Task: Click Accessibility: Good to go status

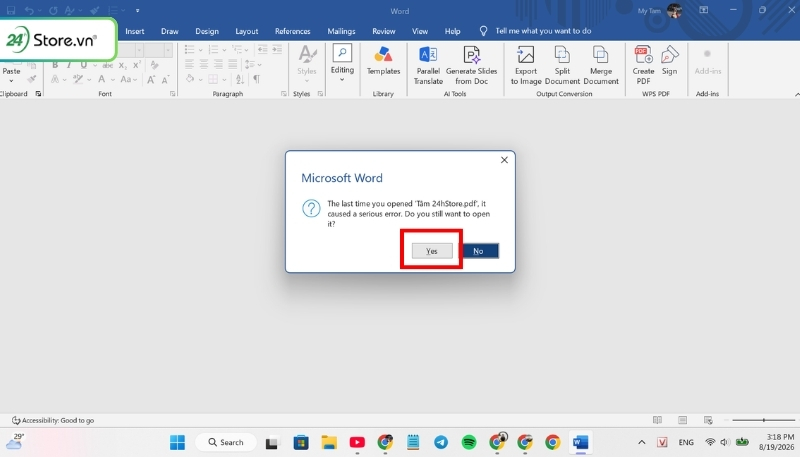Action: coord(53,420)
